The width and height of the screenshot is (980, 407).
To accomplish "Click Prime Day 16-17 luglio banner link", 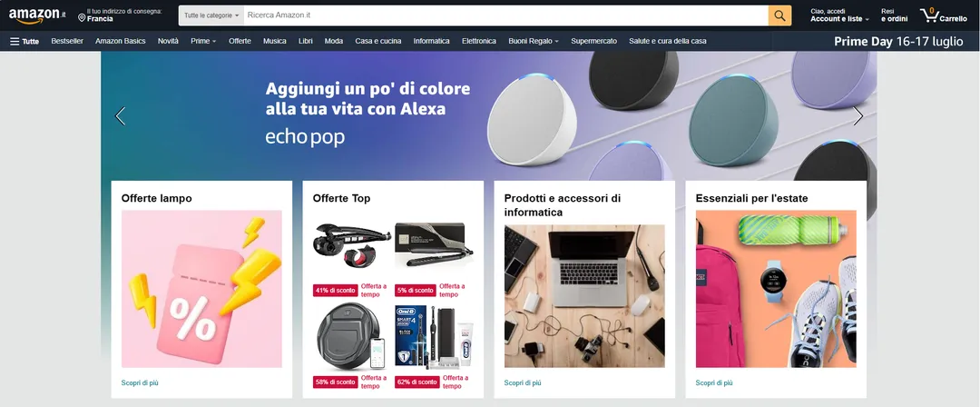I will (898, 42).
